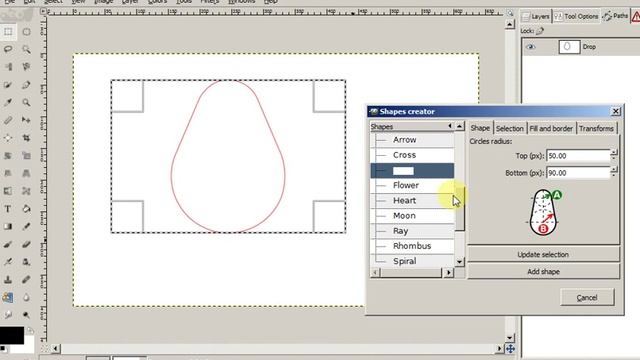Select the Crop tool
Viewport: 640px width, 360px height.
pos(26,138)
